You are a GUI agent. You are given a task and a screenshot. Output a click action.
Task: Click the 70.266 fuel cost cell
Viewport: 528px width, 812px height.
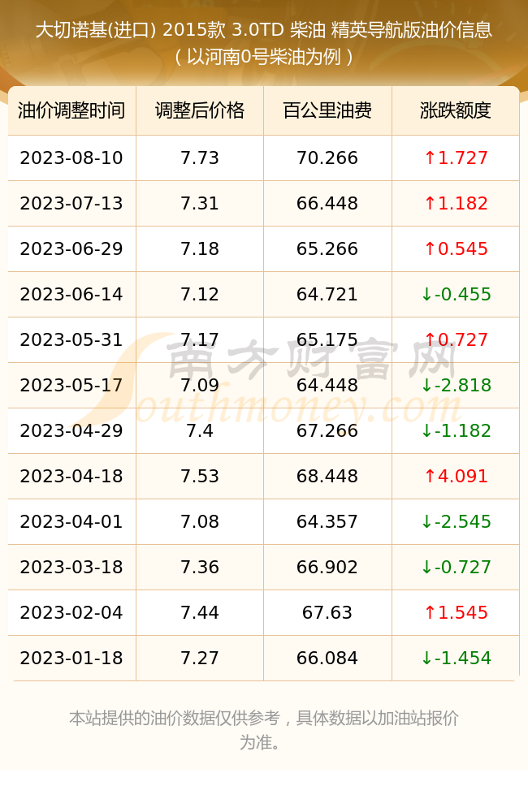click(x=327, y=158)
